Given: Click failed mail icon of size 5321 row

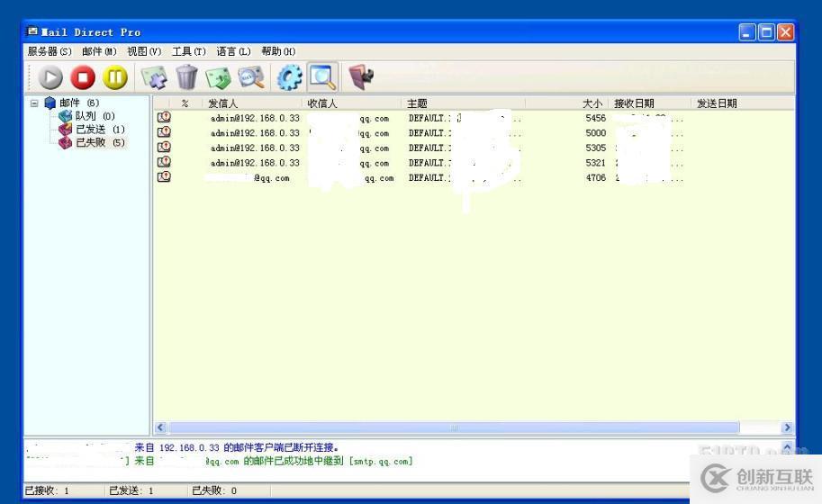Looking at the screenshot, I should point(164,162).
